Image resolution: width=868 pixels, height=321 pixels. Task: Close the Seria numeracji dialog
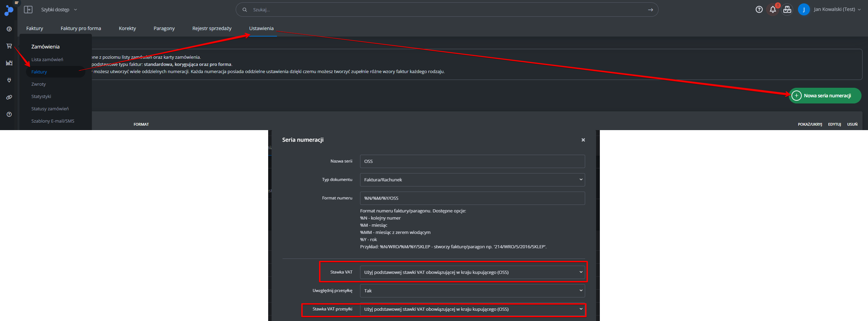tap(583, 140)
